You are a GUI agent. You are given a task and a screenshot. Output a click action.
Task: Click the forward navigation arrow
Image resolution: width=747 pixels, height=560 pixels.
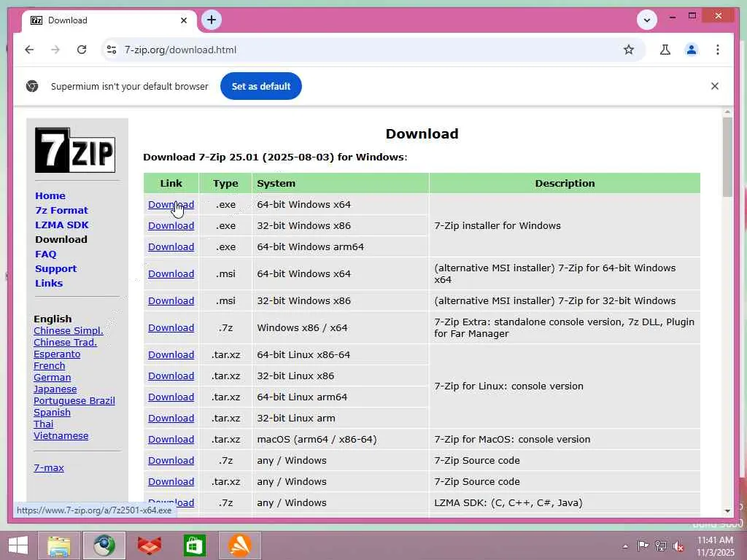(55, 50)
